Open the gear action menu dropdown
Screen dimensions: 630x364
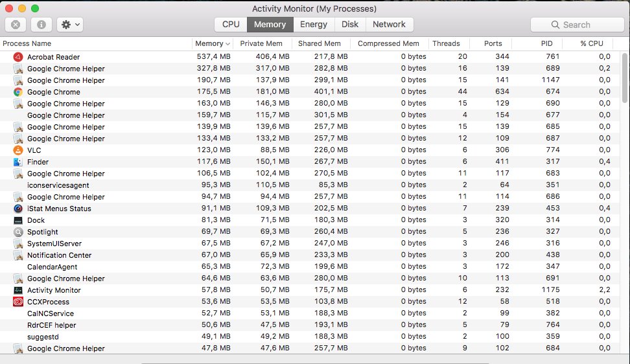tap(70, 25)
